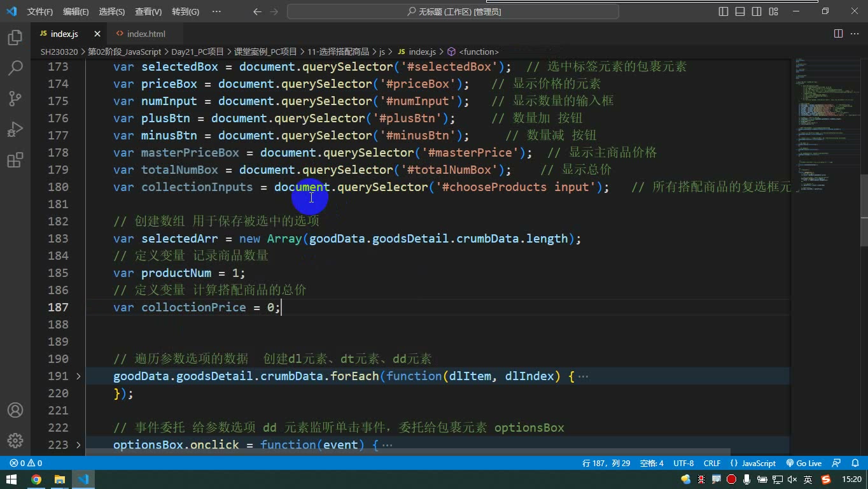Open the 编辑(E) menu
The height and width of the screenshot is (489, 868).
(x=76, y=11)
